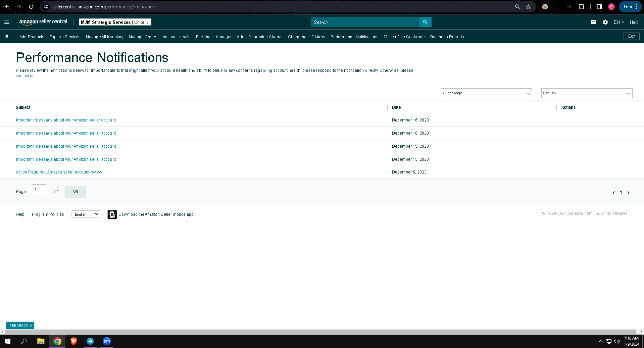Screen dimensions: 644x348
Task: Bookmark this page with the star icon
Action: click(528, 7)
